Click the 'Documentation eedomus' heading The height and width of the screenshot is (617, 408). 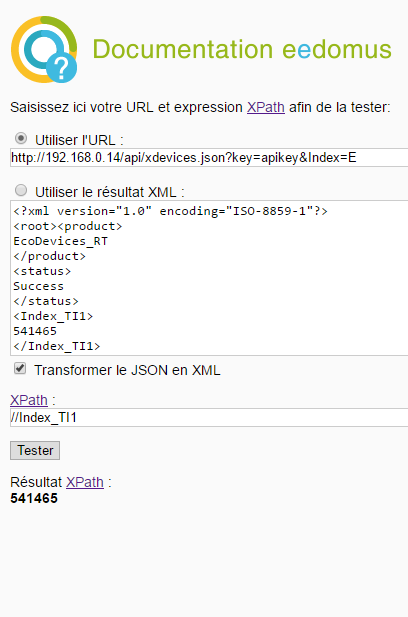(x=242, y=49)
